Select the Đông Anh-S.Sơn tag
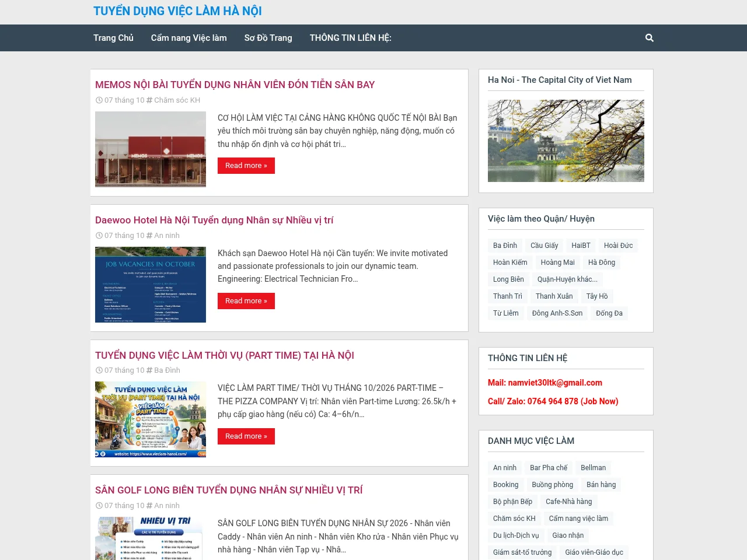Image resolution: width=747 pixels, height=560 pixels. click(557, 313)
